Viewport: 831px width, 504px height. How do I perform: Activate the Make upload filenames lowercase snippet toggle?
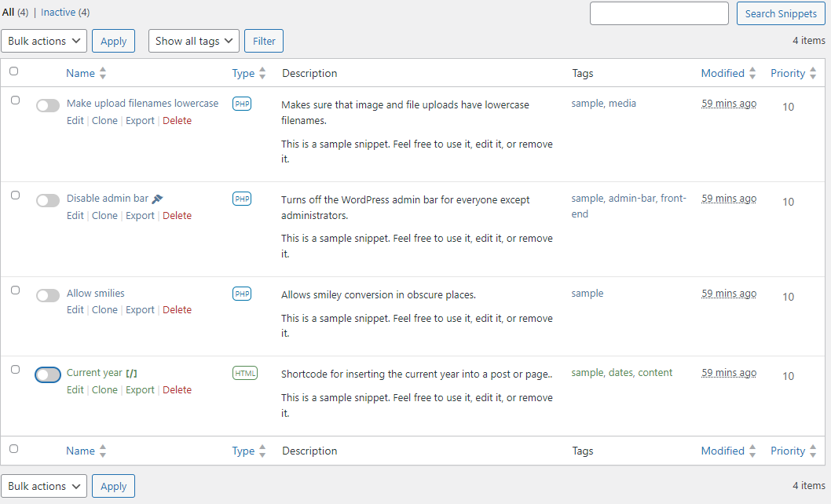[47, 105]
